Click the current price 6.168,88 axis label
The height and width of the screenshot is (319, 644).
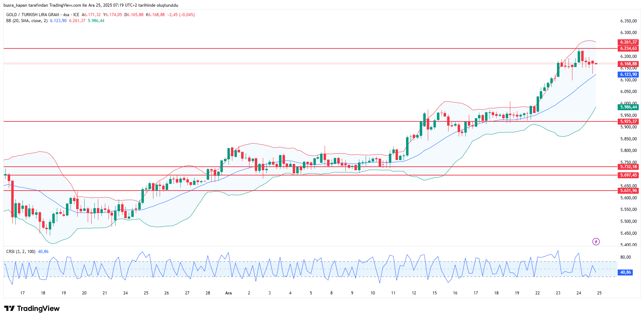(x=628, y=64)
